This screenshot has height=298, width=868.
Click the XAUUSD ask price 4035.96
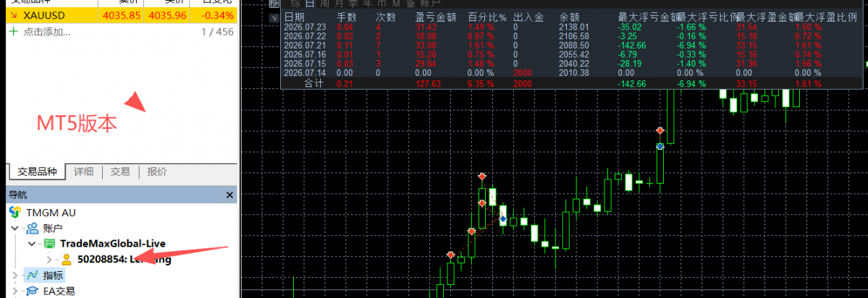pos(168,15)
